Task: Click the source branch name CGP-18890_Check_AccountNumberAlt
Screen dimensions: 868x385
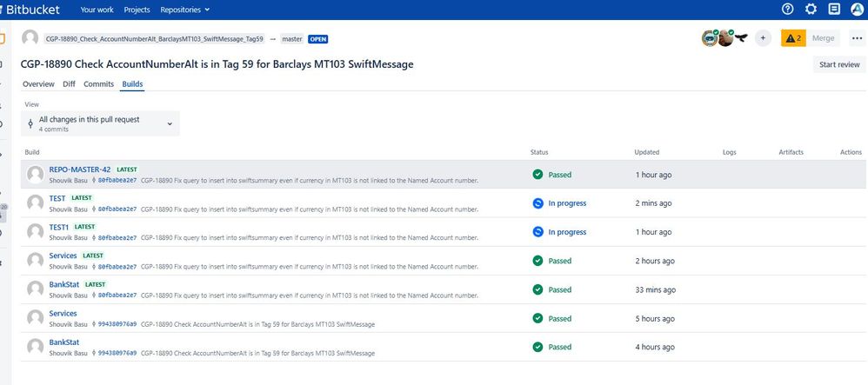Action: (155, 39)
